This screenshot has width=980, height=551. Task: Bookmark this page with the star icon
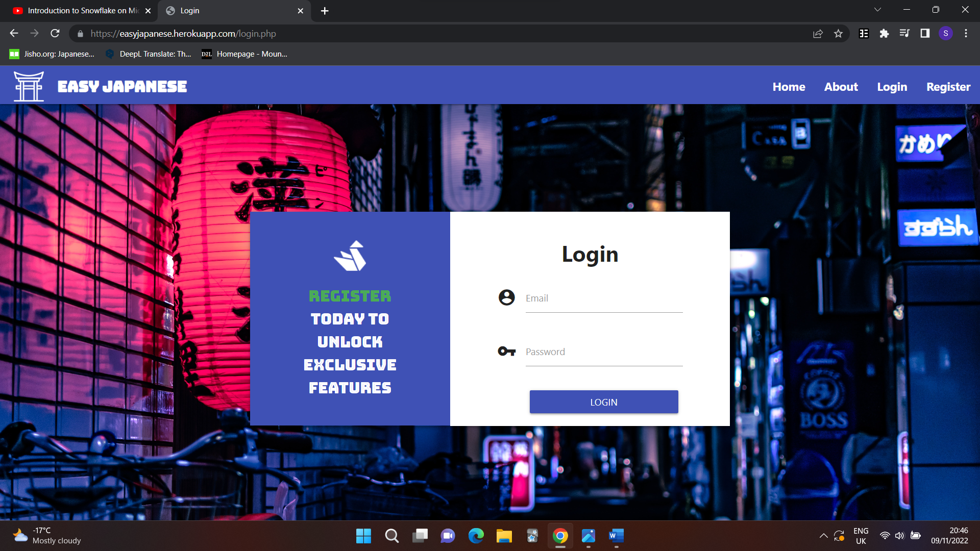(838, 34)
